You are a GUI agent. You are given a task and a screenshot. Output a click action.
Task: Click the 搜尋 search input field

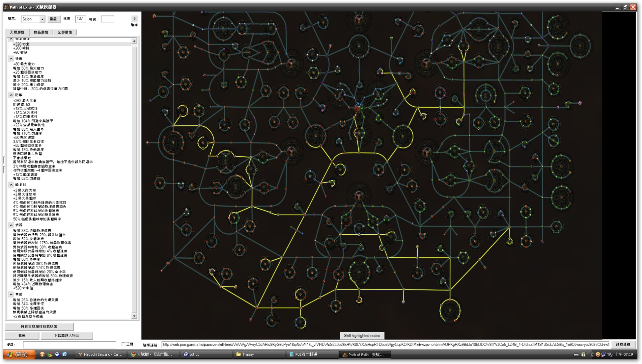tap(70, 345)
